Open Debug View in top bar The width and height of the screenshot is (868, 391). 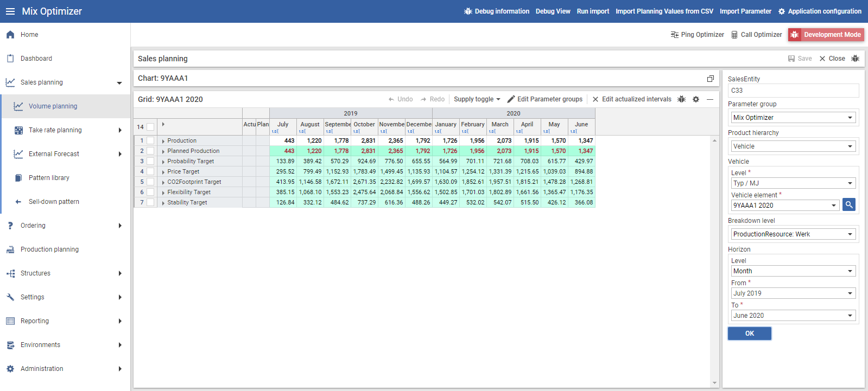click(x=553, y=11)
